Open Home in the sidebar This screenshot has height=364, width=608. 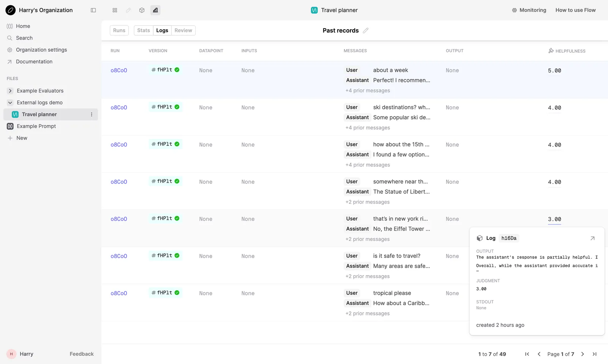click(x=23, y=26)
